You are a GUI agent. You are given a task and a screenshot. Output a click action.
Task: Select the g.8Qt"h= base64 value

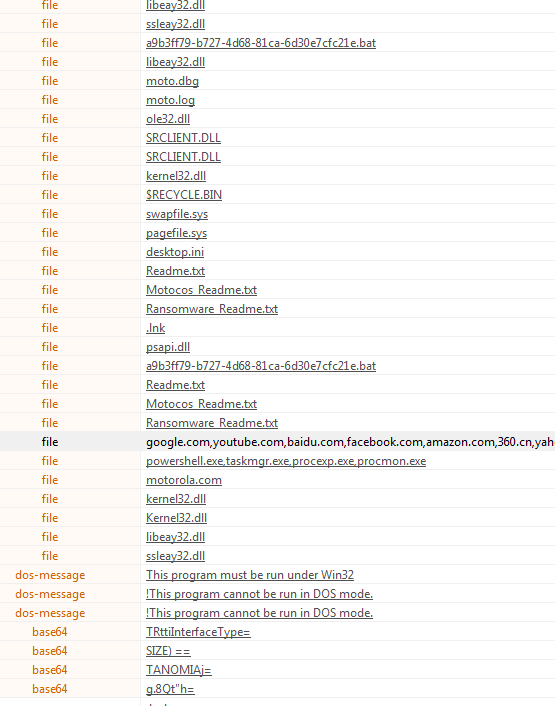[x=170, y=689]
